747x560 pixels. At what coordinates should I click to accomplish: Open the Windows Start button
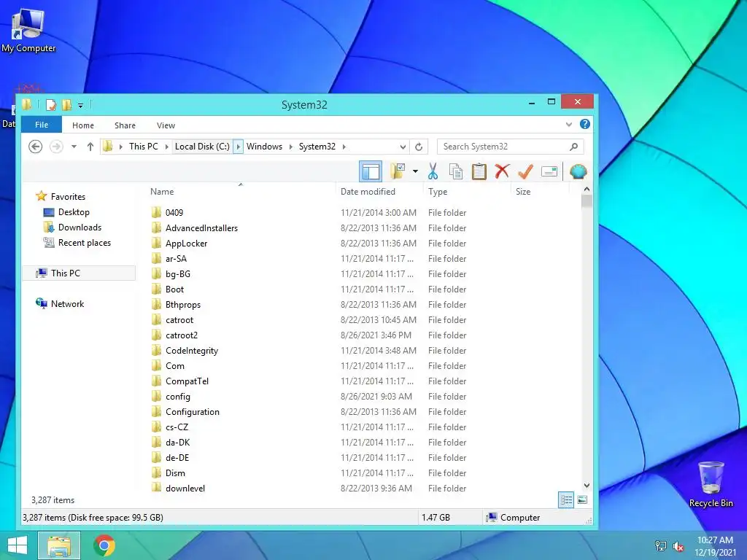point(18,545)
